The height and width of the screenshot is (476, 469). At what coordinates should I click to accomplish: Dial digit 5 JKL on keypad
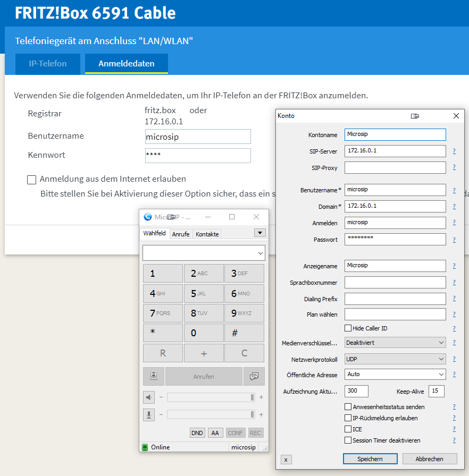(x=204, y=294)
